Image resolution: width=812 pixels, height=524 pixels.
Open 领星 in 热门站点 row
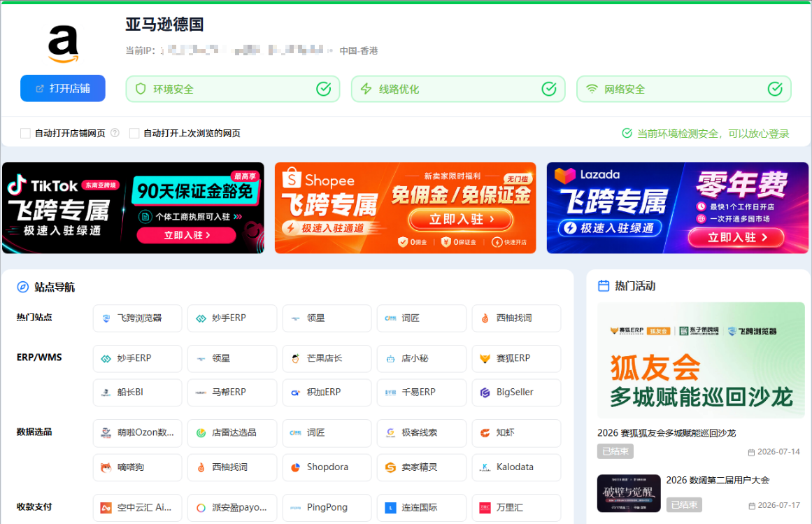(x=327, y=318)
